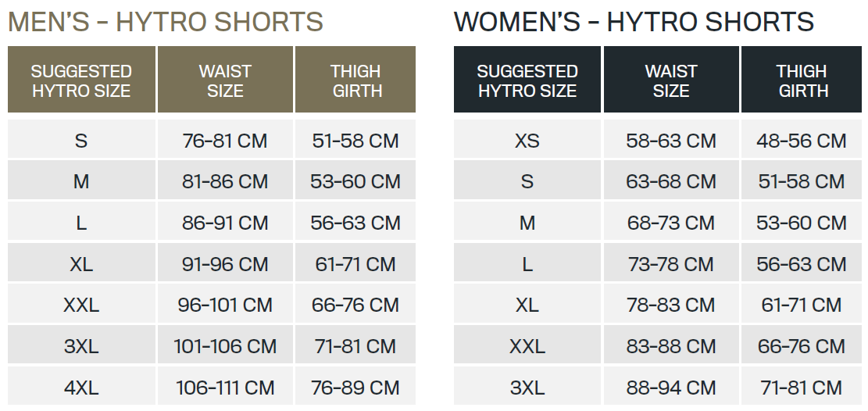Viewport: 868px width, 411px height.
Task: Select the men's XXL size cell
Action: 81,305
